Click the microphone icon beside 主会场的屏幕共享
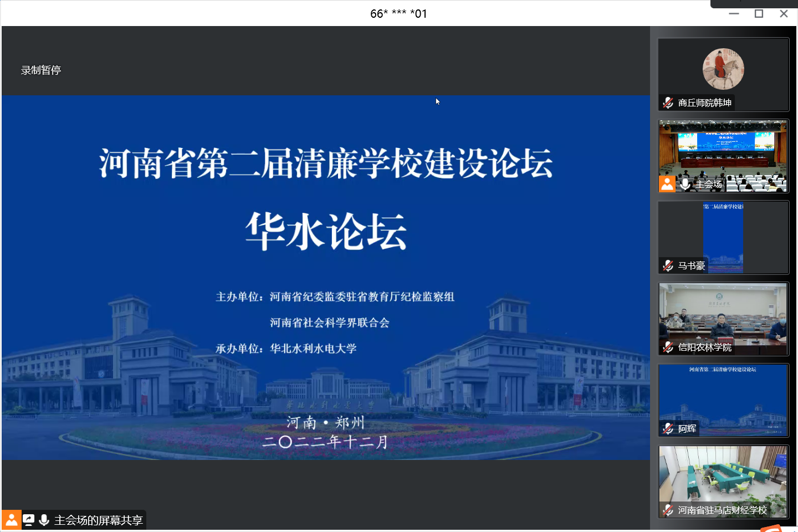 pyautogui.click(x=44, y=520)
